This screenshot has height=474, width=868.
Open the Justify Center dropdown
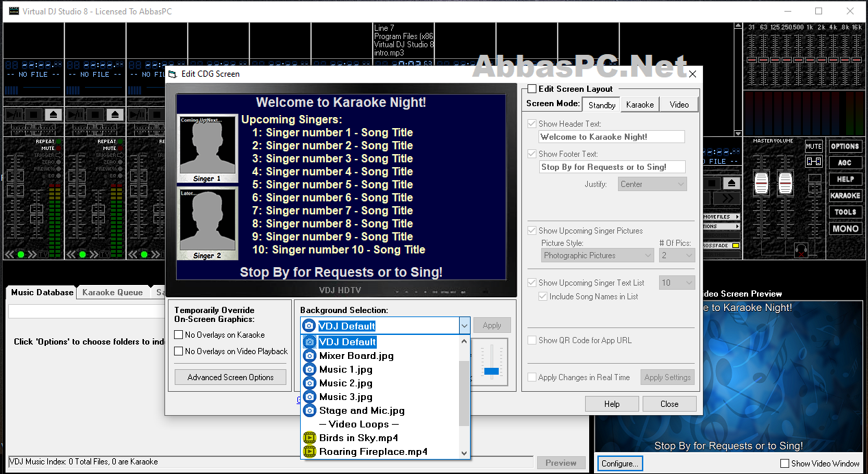[x=652, y=184]
